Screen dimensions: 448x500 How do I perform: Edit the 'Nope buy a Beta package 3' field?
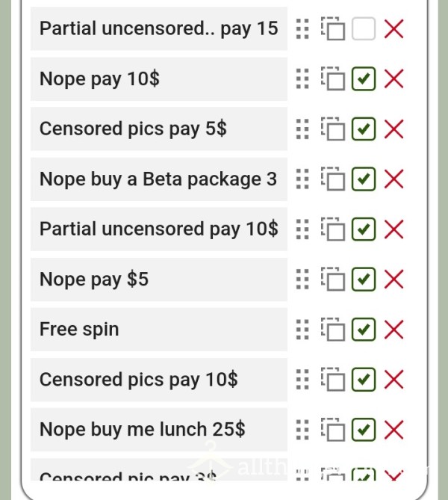[159, 179]
